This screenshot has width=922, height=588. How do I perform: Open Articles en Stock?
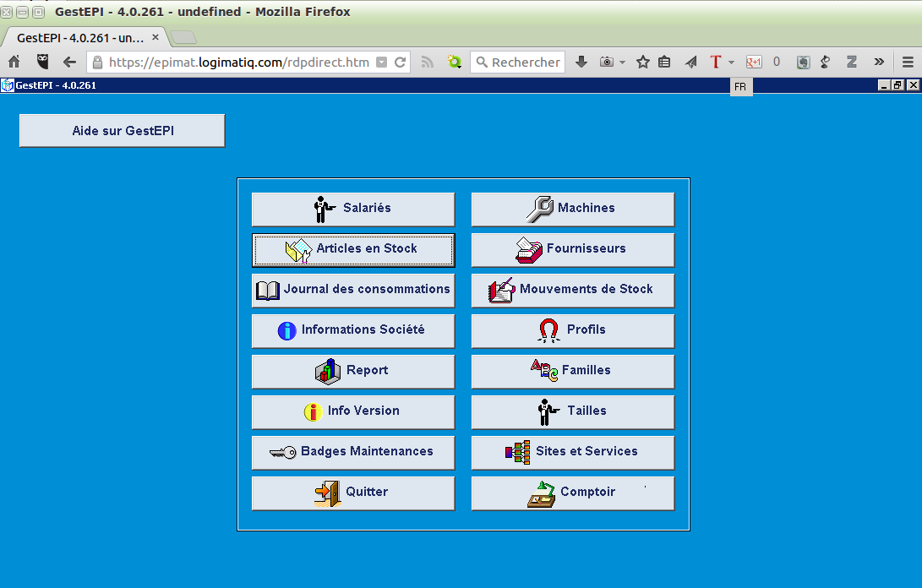353,249
